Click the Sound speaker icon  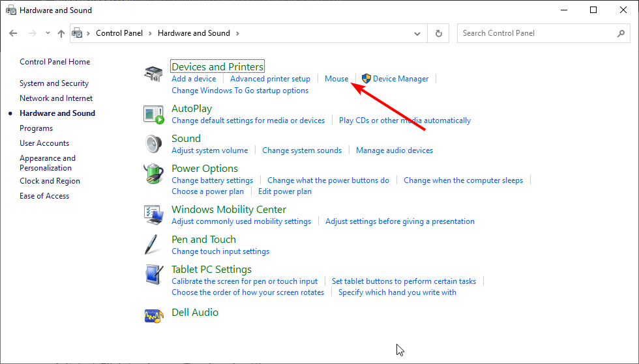153,144
